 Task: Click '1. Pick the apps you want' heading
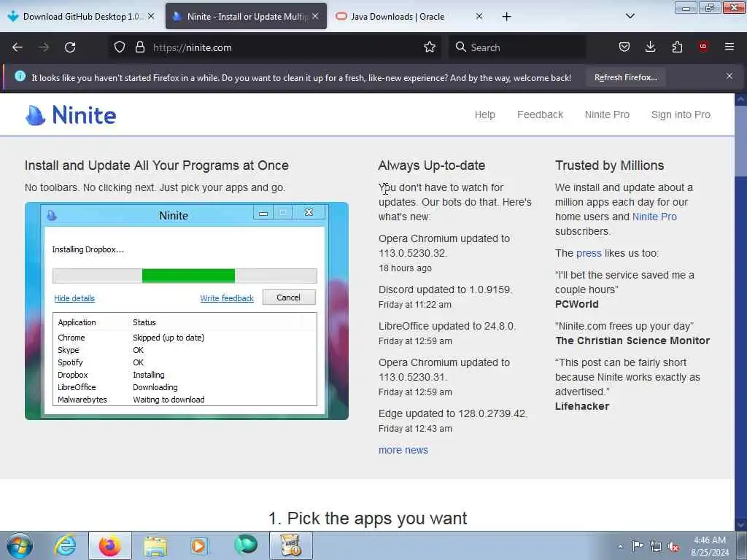368,518
